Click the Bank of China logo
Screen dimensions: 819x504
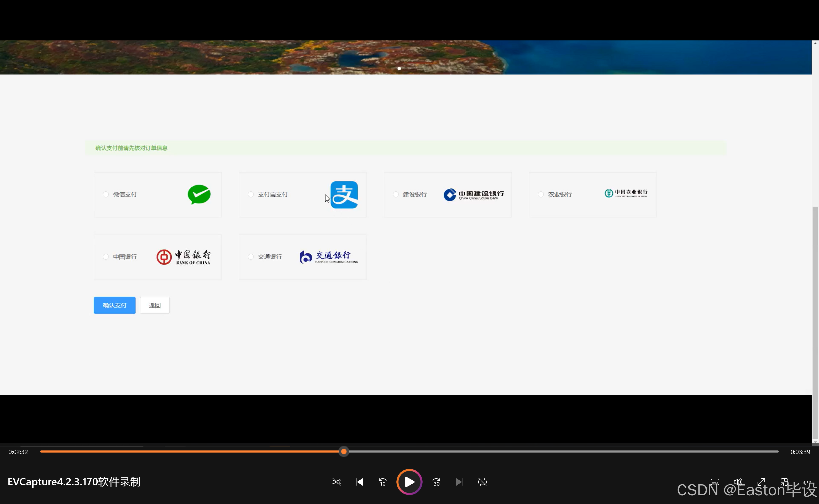pyautogui.click(x=184, y=257)
